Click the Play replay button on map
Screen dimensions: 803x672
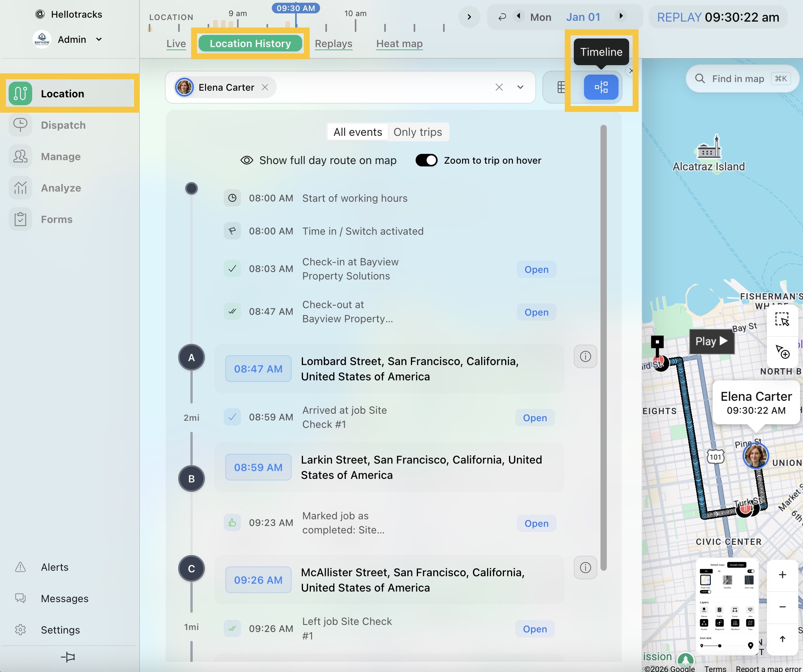[x=712, y=341]
